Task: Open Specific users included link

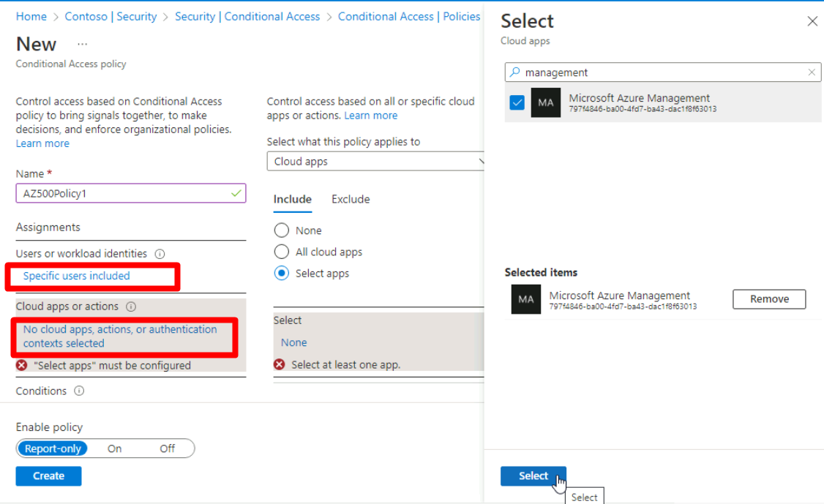Action: 76,276
